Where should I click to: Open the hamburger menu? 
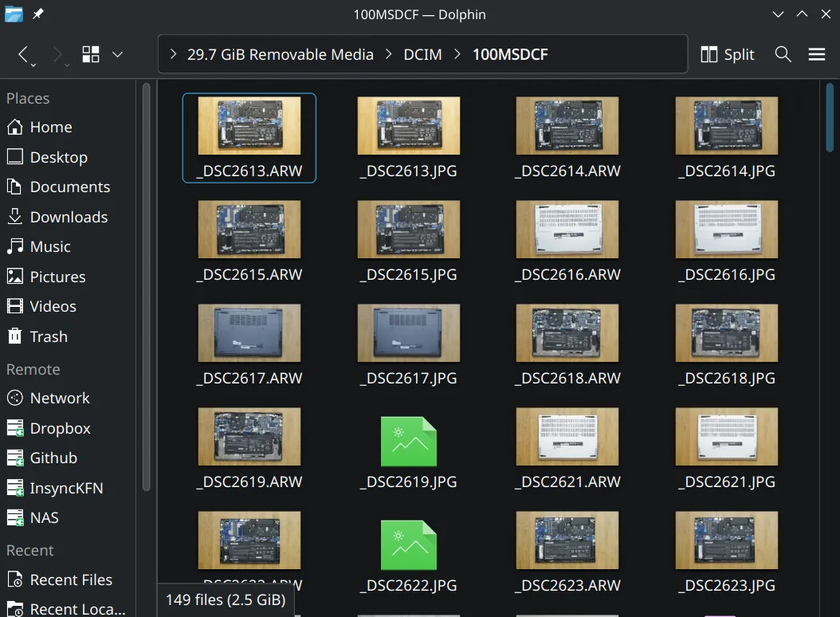(816, 54)
